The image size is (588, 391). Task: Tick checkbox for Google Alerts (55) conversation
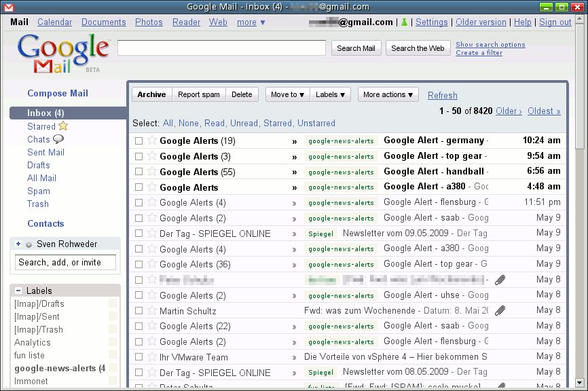tap(139, 172)
